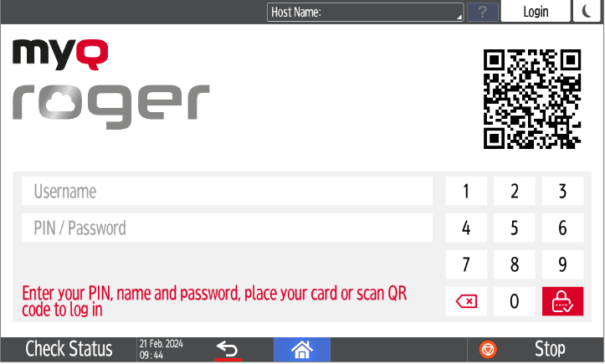Tap the back arrow icon
Screen dimensions: 605x364
pyautogui.click(x=228, y=350)
